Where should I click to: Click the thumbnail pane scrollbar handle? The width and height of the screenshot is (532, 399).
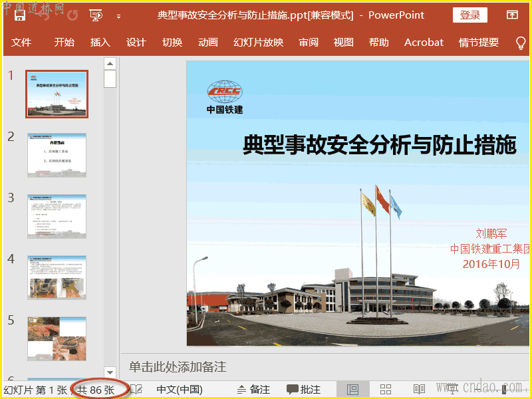110,78
